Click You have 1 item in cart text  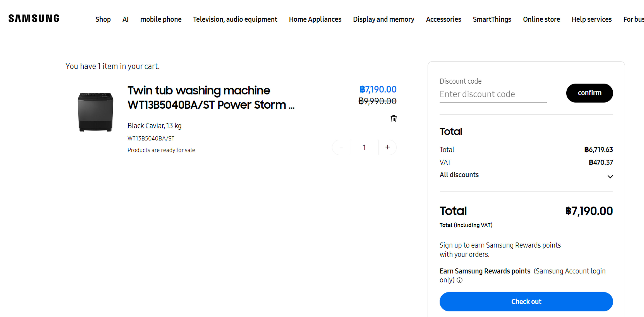(x=113, y=66)
